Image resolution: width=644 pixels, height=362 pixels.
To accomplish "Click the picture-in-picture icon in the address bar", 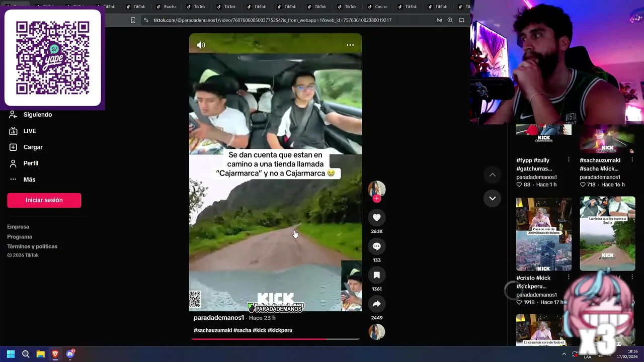I will [x=461, y=20].
